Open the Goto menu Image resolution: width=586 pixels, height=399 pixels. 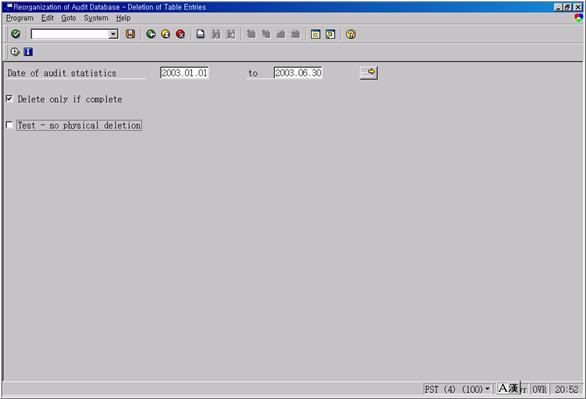[x=68, y=18]
